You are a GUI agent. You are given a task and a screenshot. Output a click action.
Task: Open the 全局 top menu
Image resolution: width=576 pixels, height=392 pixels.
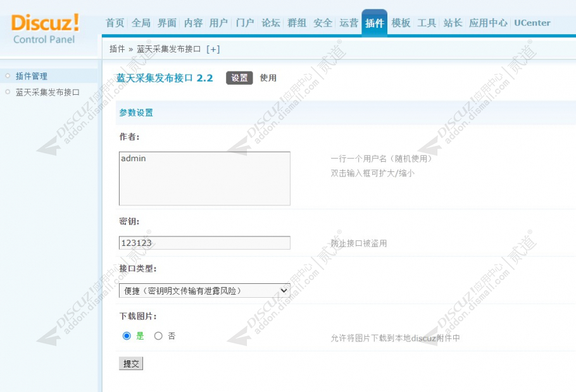[x=141, y=23]
